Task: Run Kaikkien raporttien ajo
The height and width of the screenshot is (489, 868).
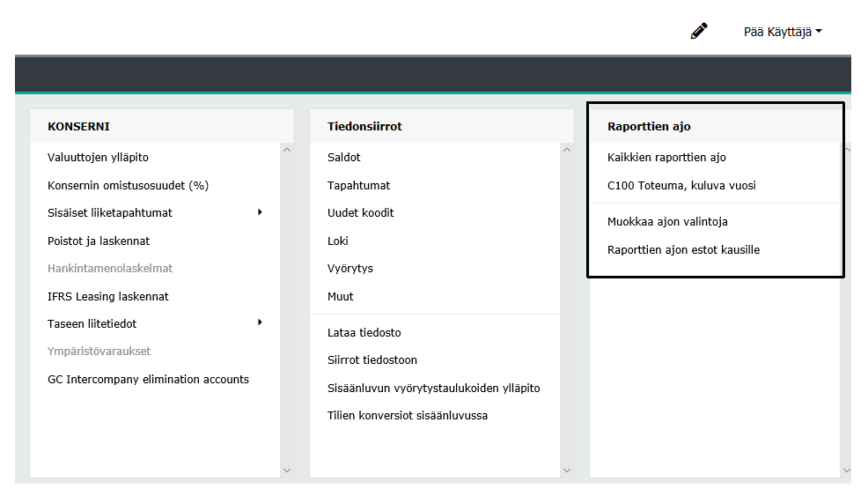Action: pyautogui.click(x=666, y=158)
